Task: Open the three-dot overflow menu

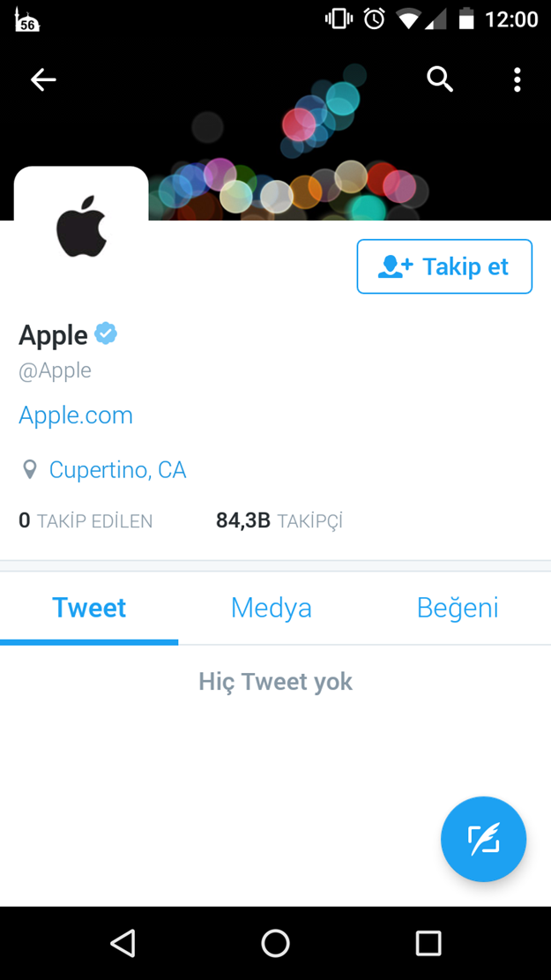Action: coord(517,79)
